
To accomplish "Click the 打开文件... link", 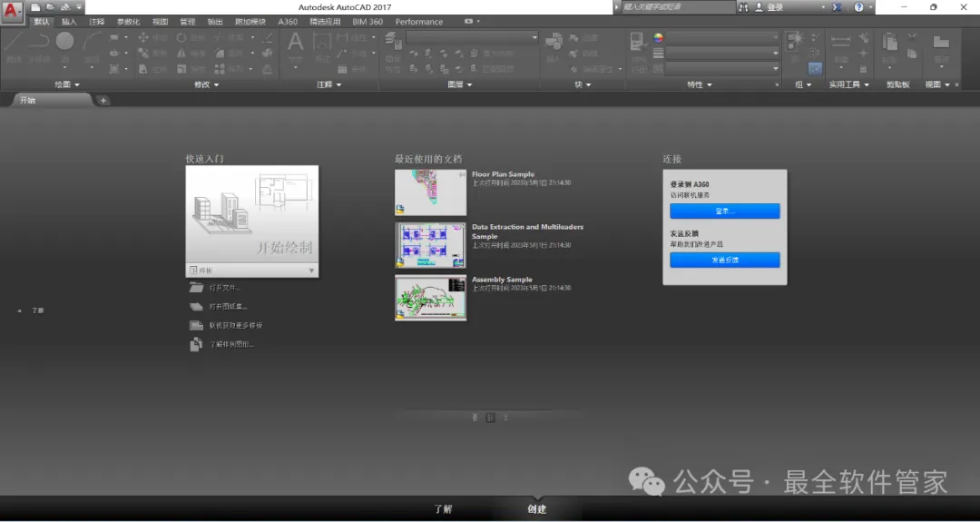I will point(224,288).
